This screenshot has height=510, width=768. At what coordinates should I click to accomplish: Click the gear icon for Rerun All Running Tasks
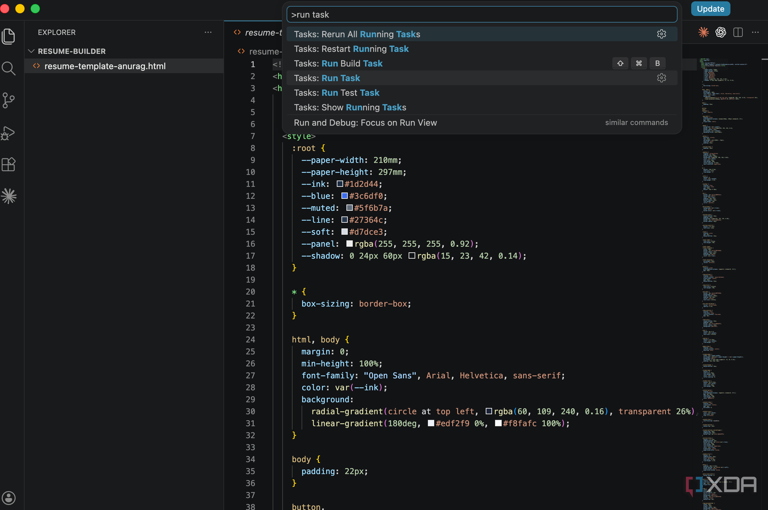pyautogui.click(x=661, y=34)
